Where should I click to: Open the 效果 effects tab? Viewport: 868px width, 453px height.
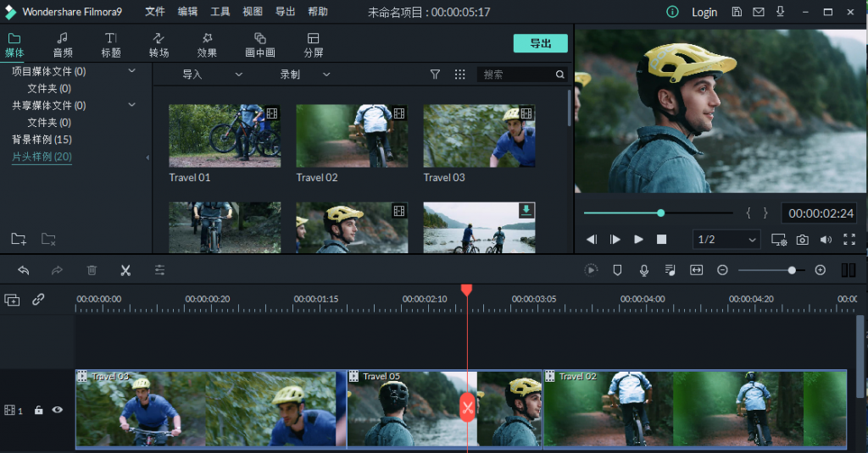point(207,46)
